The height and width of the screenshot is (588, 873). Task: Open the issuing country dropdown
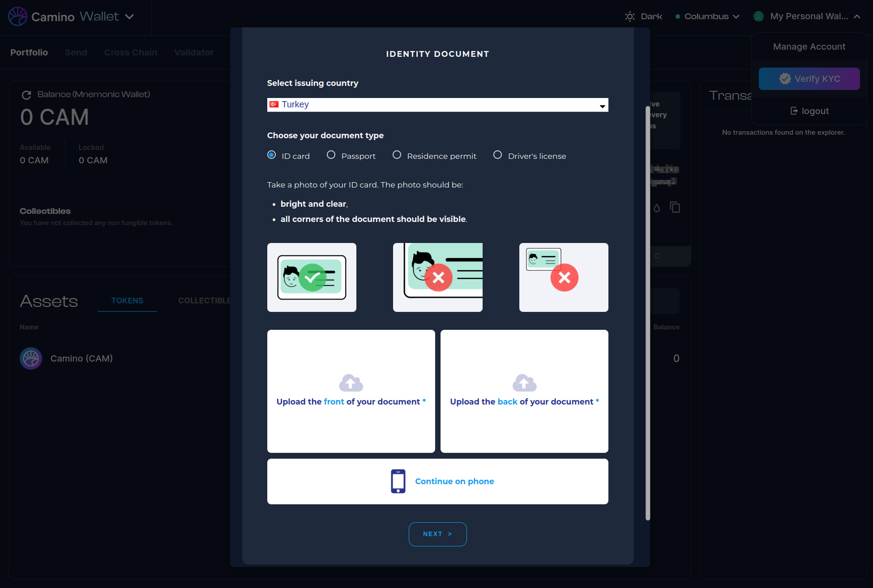437,105
